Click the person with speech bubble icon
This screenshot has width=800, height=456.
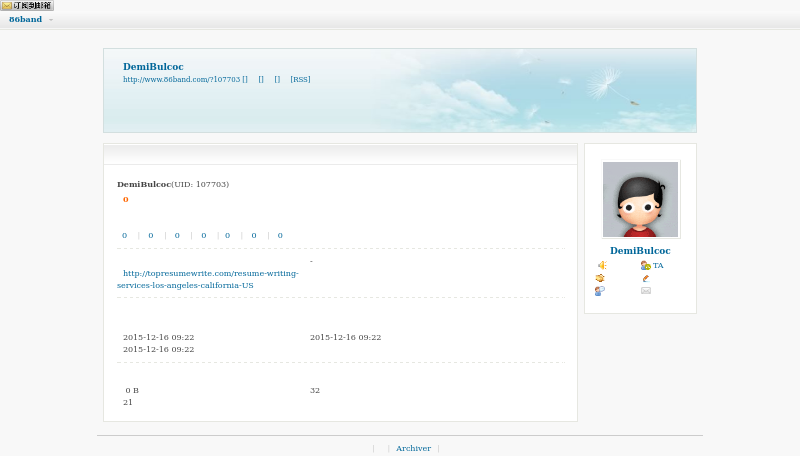pyautogui.click(x=600, y=291)
